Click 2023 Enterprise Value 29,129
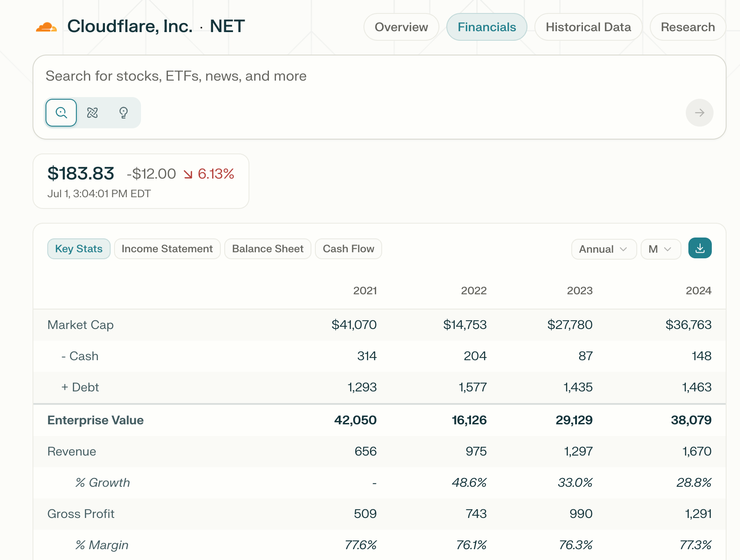This screenshot has height=560, width=740. click(x=574, y=420)
